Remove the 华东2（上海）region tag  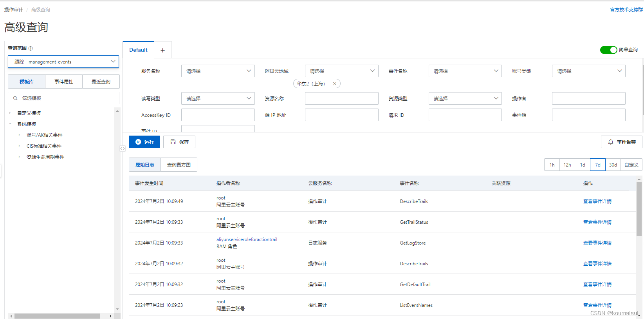[335, 83]
